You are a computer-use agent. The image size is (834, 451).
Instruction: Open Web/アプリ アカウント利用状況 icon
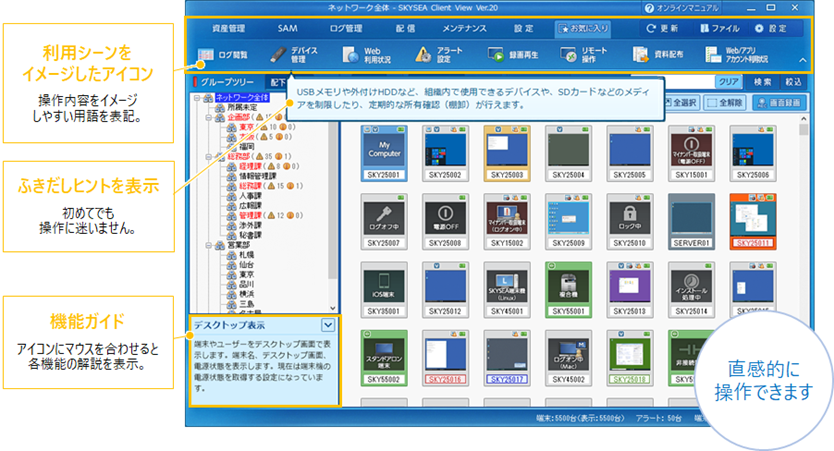[x=737, y=55]
